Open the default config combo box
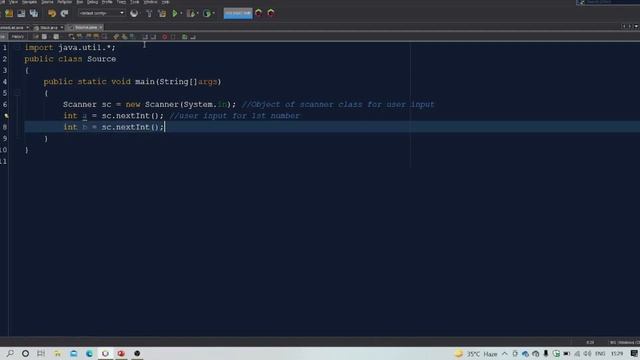The width and height of the screenshot is (640, 360). (101, 13)
